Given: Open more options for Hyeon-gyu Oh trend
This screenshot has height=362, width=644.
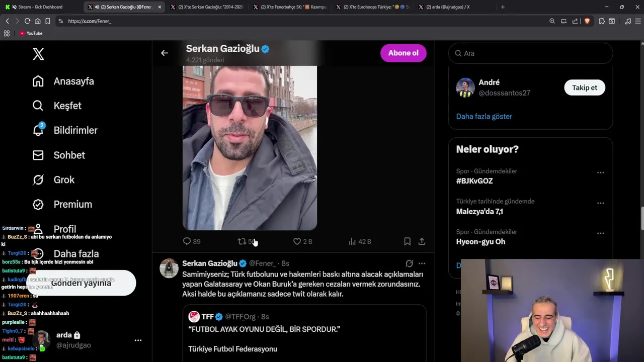Looking at the screenshot, I should (x=600, y=233).
